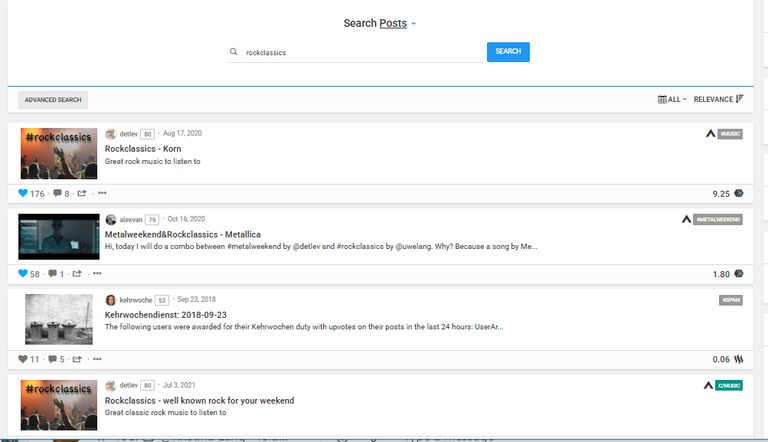The height and width of the screenshot is (442, 768).
Task: Click the Aug 17, 2020 date
Action: coord(182,133)
